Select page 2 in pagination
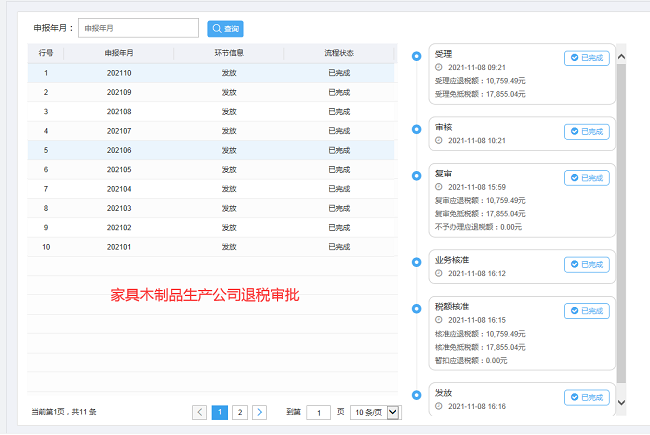Screen dimensions: 650x435 239,412
